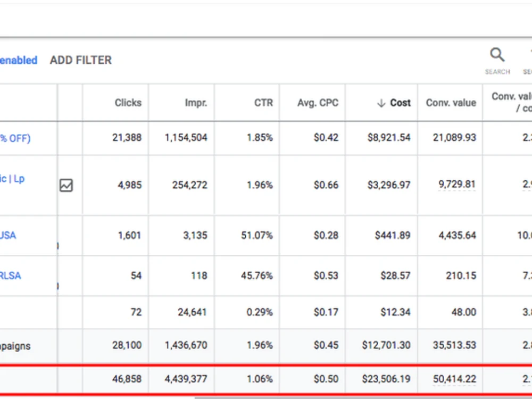
Task: Sort by Conv. value column header
Action: click(451, 103)
